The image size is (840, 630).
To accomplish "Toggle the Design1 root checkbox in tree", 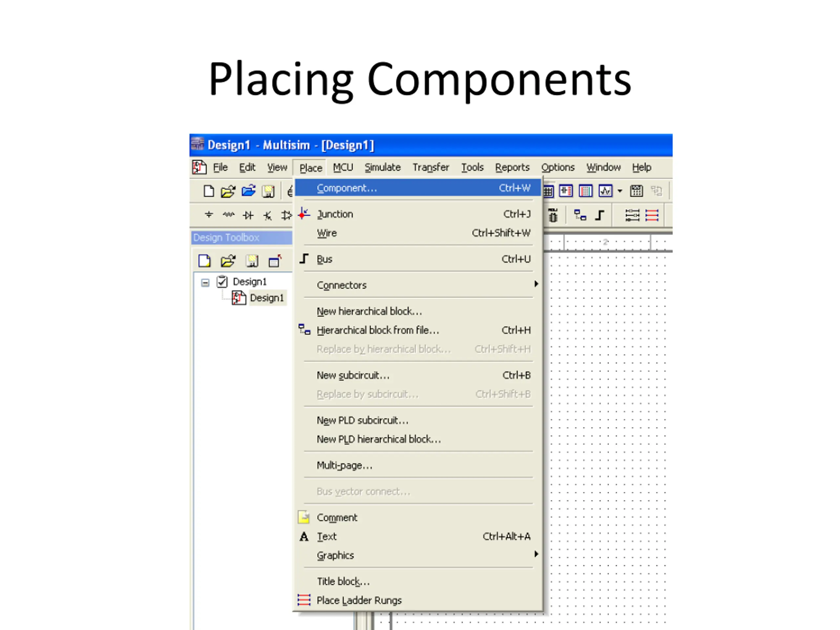I will (x=222, y=282).
